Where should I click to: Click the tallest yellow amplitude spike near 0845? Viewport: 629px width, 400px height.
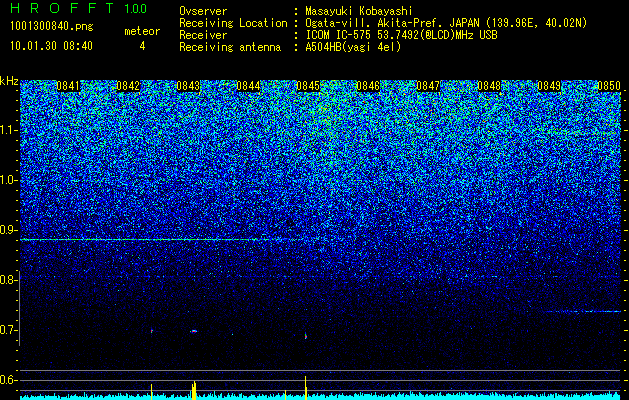click(306, 388)
